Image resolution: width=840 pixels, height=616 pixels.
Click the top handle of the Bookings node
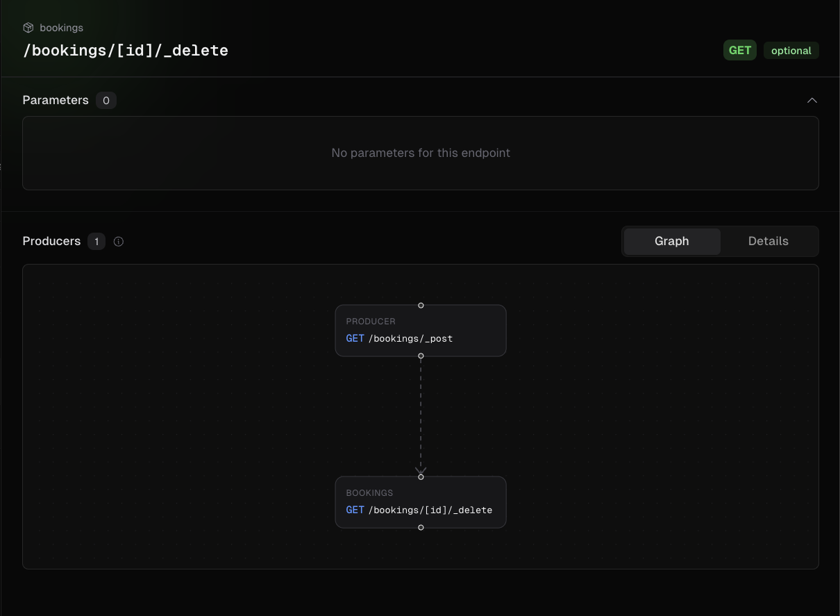tap(421, 477)
